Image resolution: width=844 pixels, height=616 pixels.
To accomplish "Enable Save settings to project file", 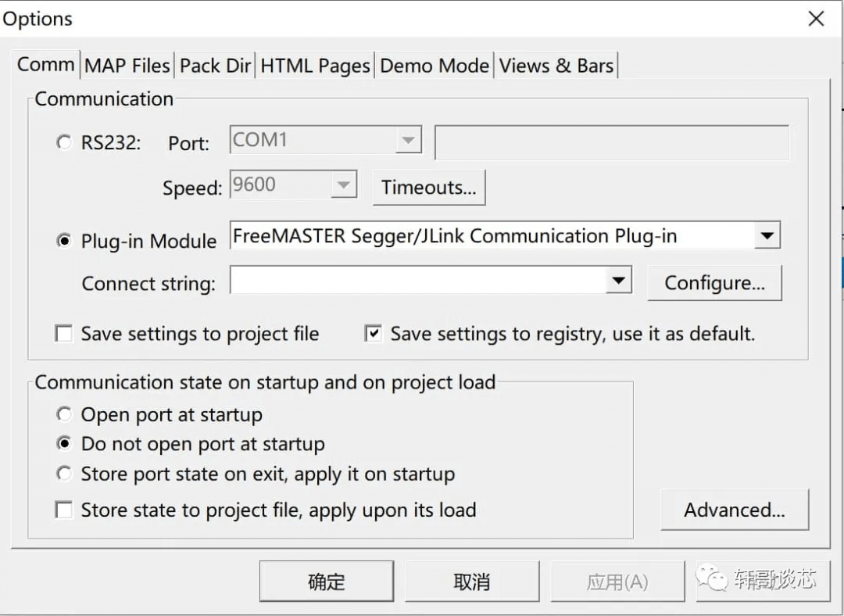I will pos(64,335).
